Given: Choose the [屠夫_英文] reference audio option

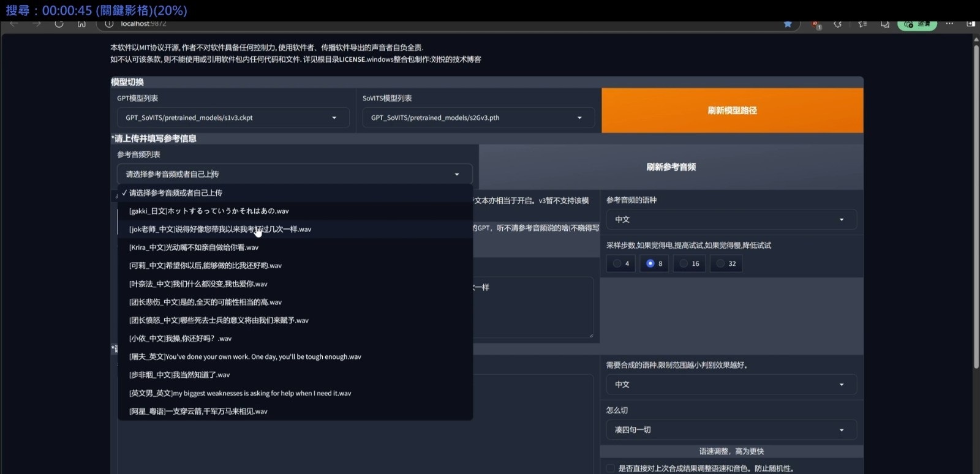Looking at the screenshot, I should (245, 357).
